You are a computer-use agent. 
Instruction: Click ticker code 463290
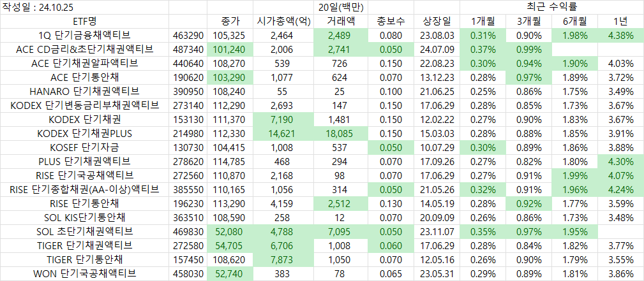click(x=188, y=35)
